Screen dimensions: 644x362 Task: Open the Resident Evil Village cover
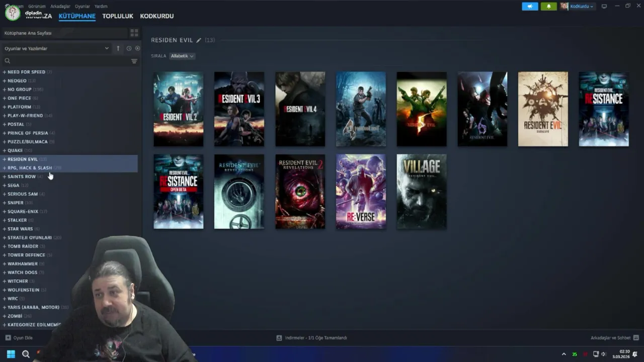[422, 192]
